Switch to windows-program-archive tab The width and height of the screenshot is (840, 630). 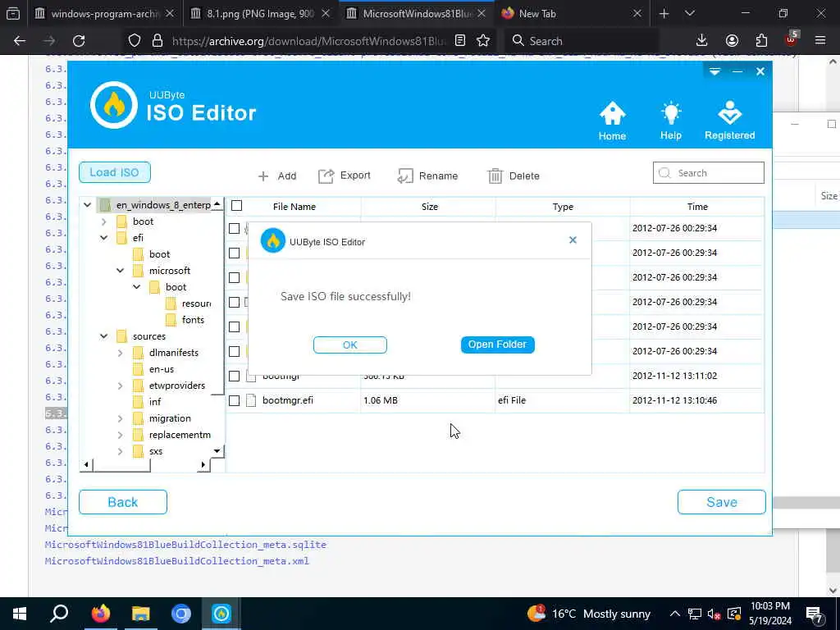(104, 14)
